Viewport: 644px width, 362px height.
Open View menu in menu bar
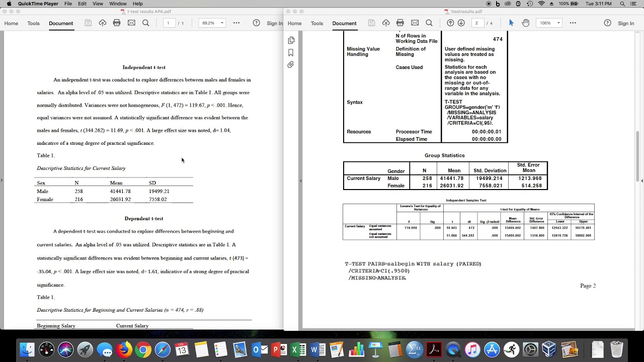coord(98,4)
